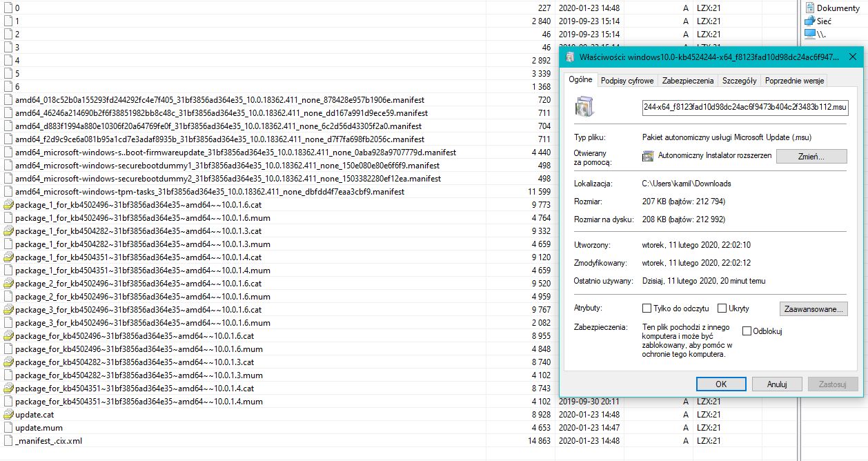The image size is (868, 461).
Task: Click the Dokumenty folder icon in the sidebar
Action: (810, 8)
